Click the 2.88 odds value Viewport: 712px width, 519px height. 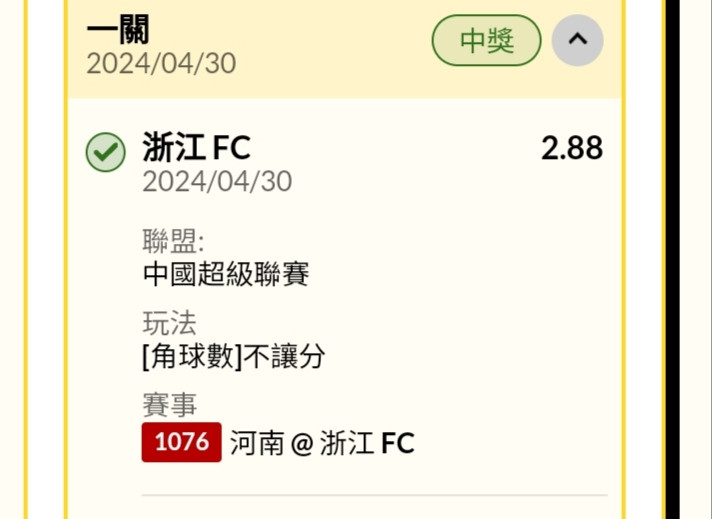(571, 148)
